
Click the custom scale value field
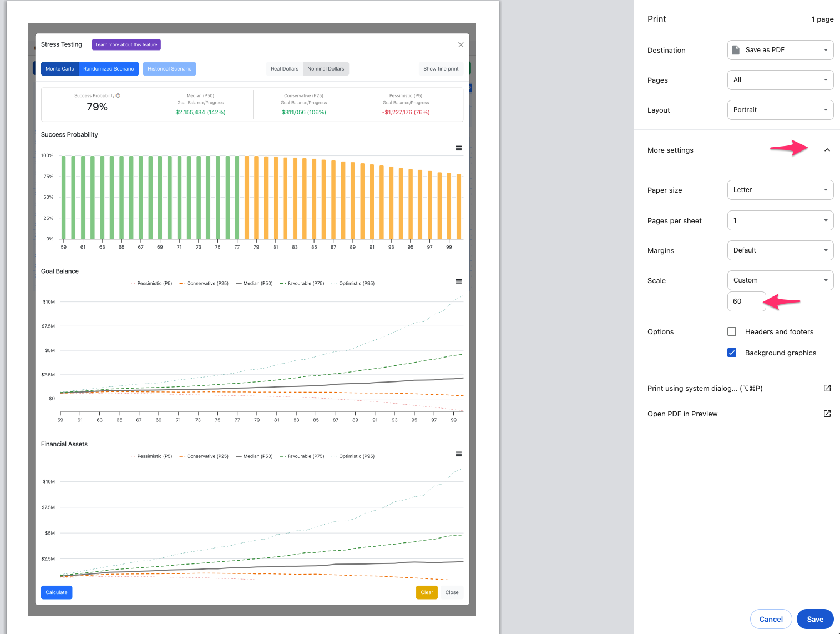tap(746, 301)
